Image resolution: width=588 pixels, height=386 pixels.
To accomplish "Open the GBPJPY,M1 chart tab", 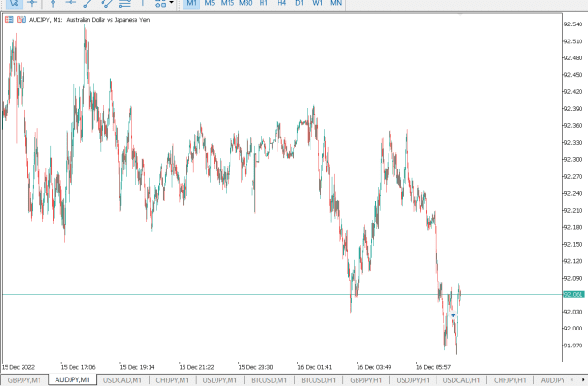I will tap(24, 380).
